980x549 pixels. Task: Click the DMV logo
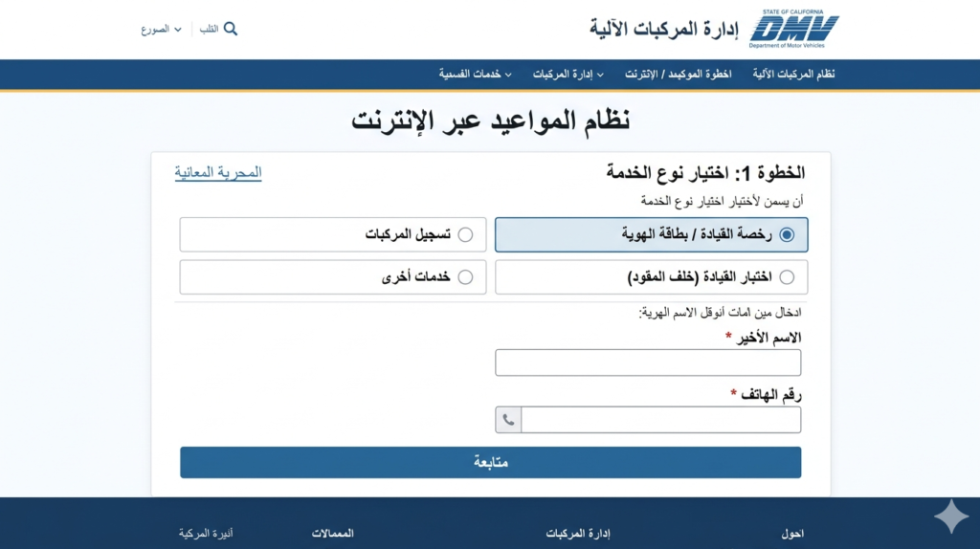coord(793,29)
